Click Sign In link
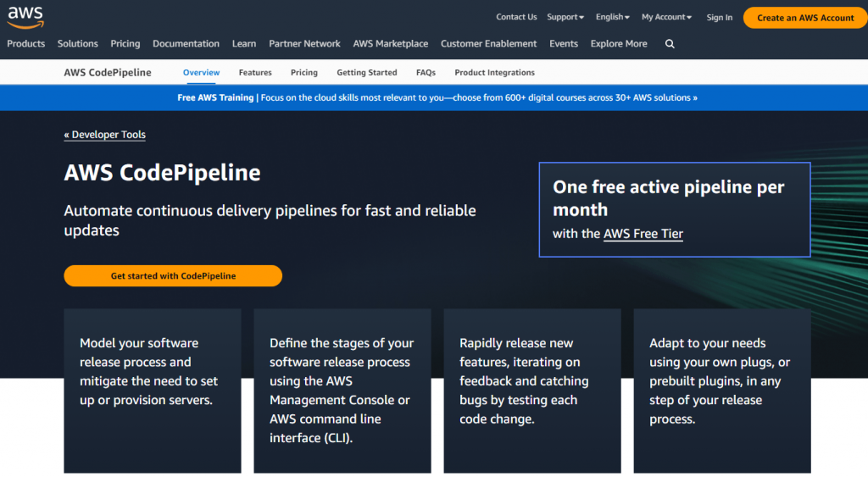This screenshot has width=868, height=477. coord(719,18)
